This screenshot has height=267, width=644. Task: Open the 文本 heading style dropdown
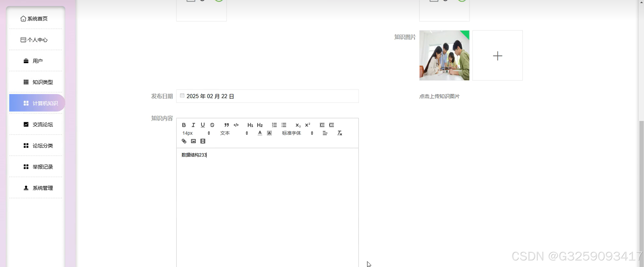(x=234, y=133)
